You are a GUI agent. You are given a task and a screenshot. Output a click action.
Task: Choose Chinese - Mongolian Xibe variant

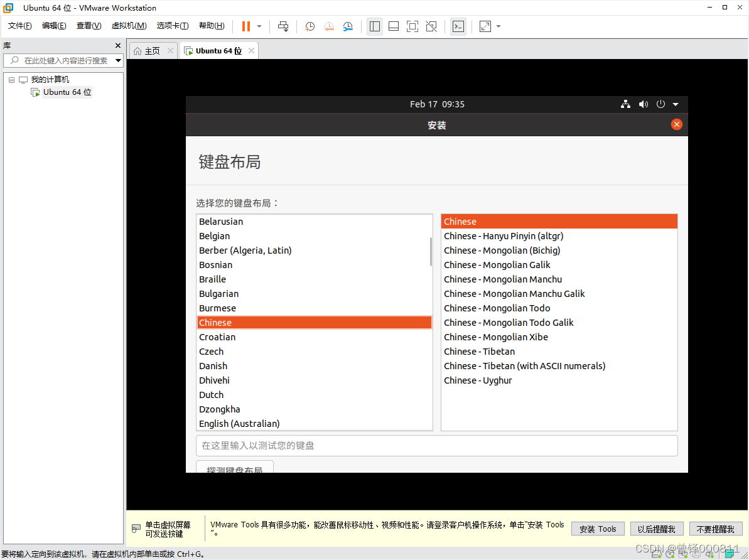(559, 337)
